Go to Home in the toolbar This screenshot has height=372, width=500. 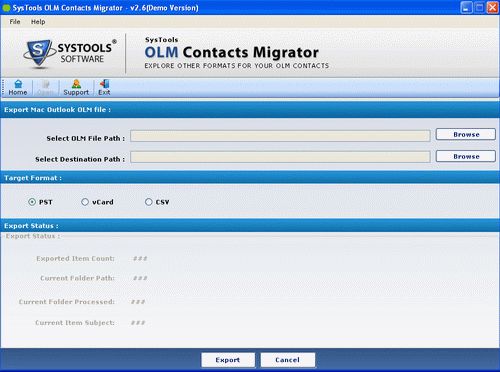[18, 88]
